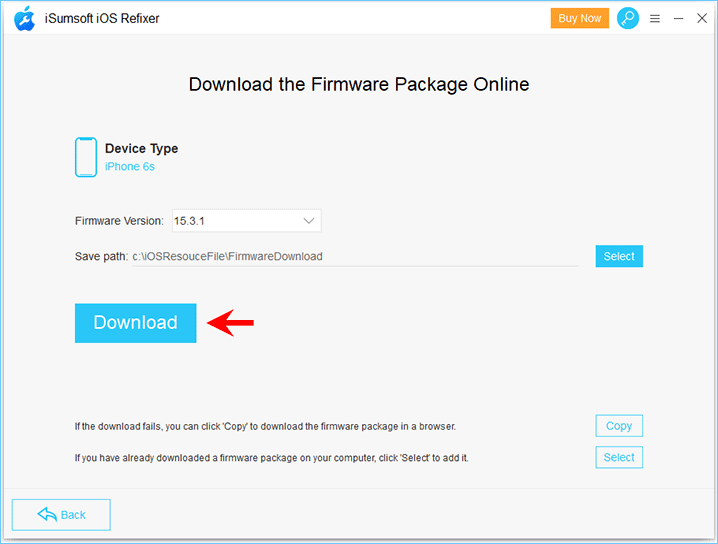Image resolution: width=718 pixels, height=544 pixels.
Task: Click the Buy Now button
Action: (x=580, y=18)
